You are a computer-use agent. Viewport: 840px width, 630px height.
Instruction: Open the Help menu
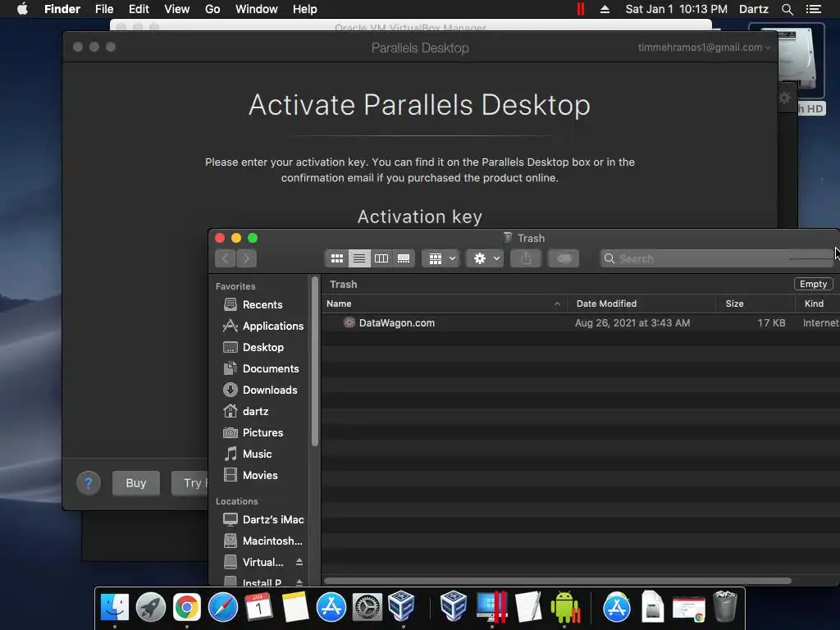coord(305,9)
